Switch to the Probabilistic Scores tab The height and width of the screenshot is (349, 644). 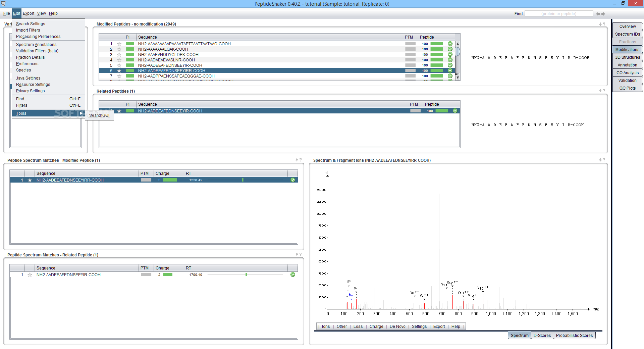574,336
